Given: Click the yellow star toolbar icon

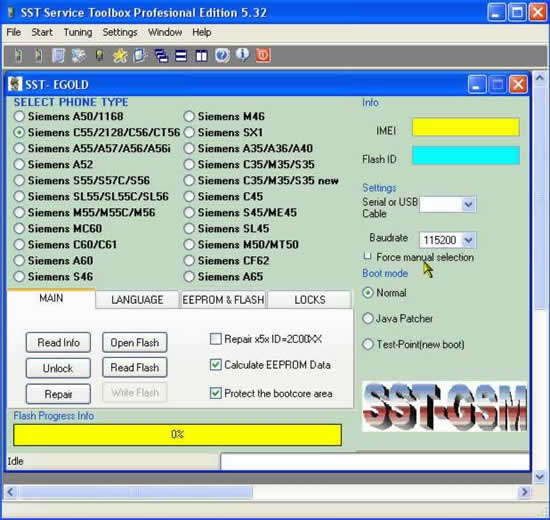Looking at the screenshot, I should tap(120, 55).
